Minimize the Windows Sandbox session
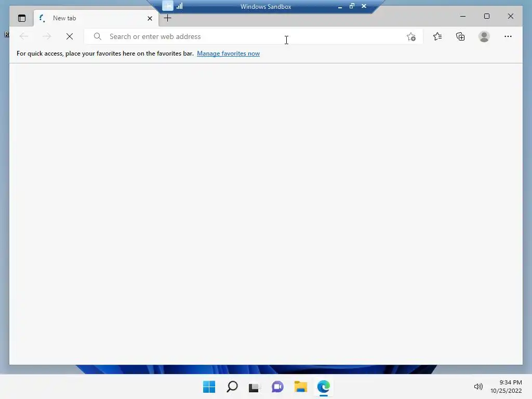Viewport: 532px width, 399px height. (x=340, y=6)
